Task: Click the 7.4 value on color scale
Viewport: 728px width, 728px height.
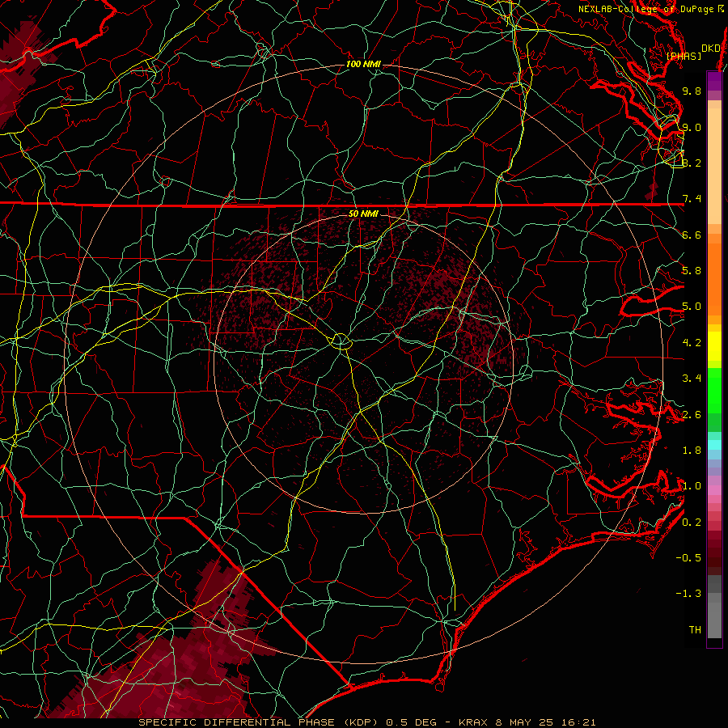Action: pyautogui.click(x=692, y=199)
